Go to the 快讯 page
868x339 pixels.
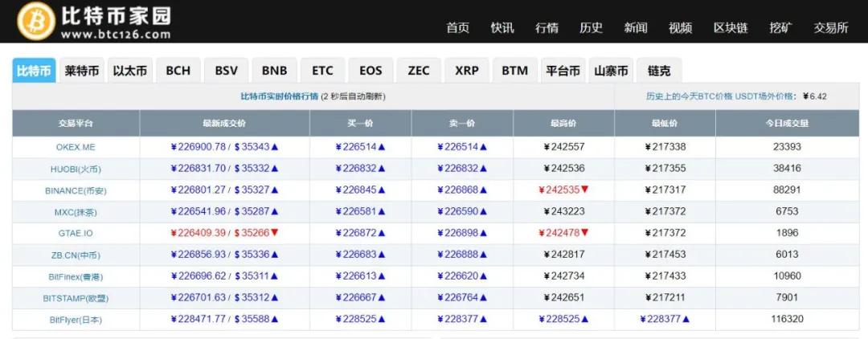502,27
